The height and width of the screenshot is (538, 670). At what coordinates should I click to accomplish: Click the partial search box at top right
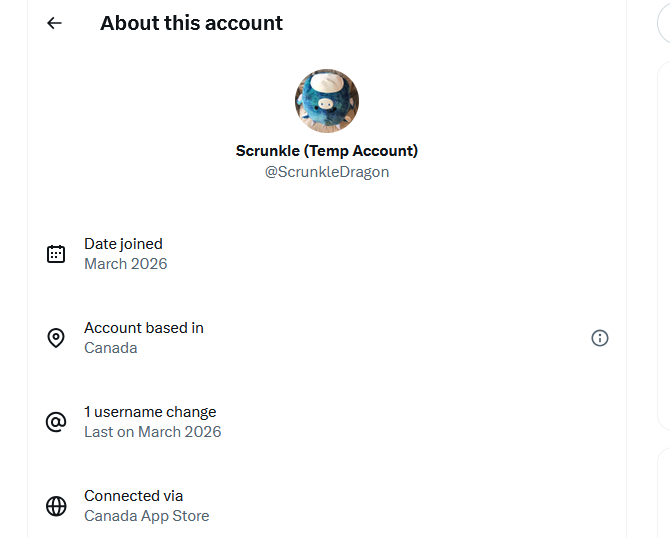coord(664,22)
